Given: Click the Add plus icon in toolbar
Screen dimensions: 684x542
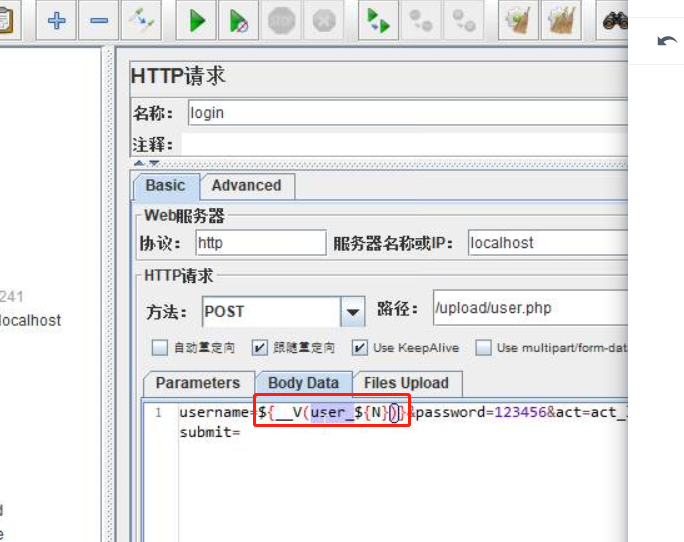Looking at the screenshot, I should (x=56, y=20).
